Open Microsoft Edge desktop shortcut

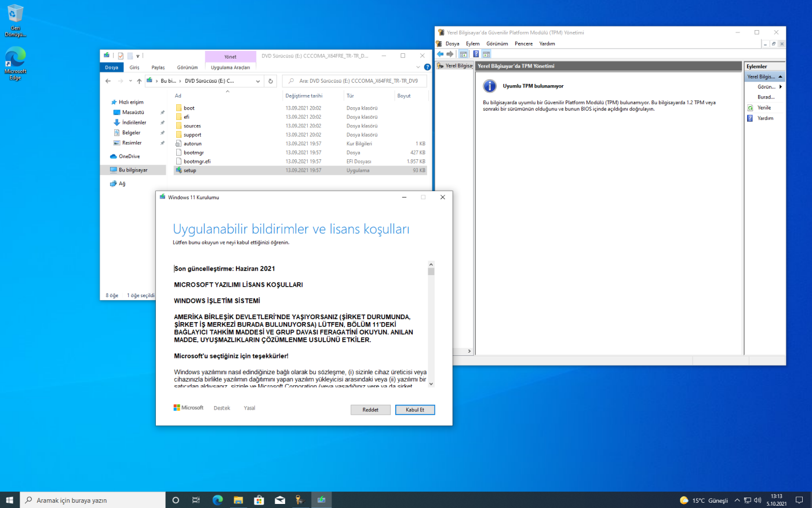(x=15, y=63)
